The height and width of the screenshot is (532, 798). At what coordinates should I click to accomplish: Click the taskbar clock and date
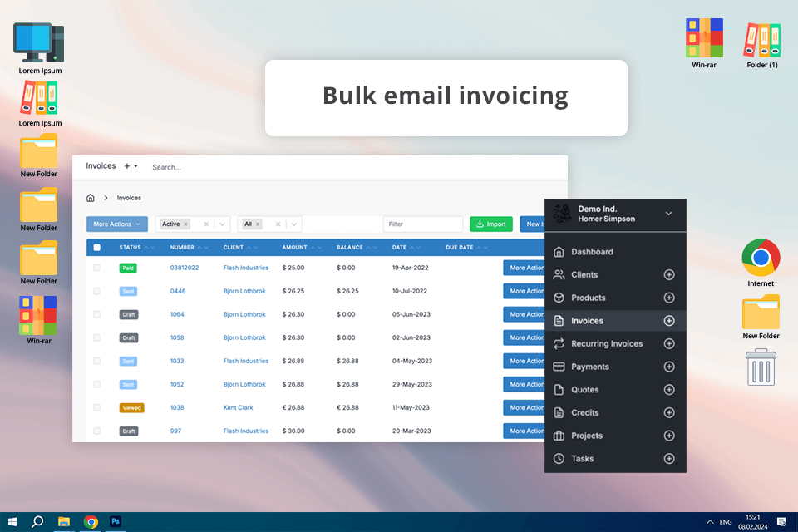[753, 522]
